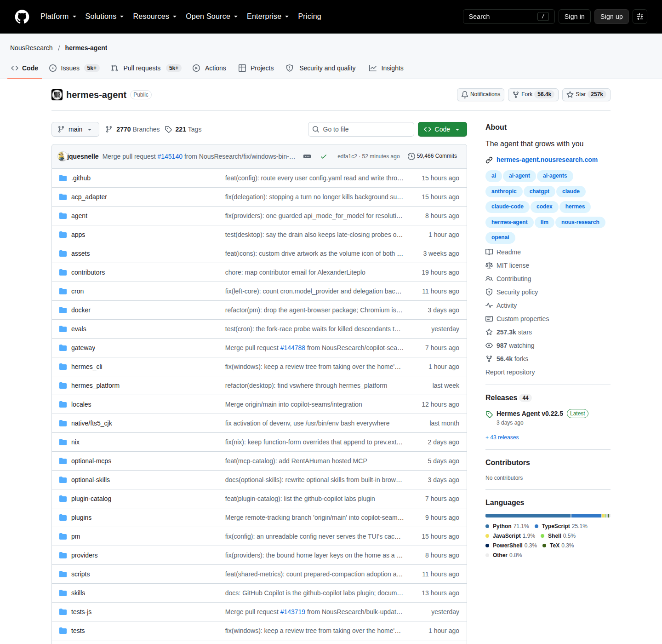Star the hermes-agent repository
662x644 pixels.
[586, 95]
